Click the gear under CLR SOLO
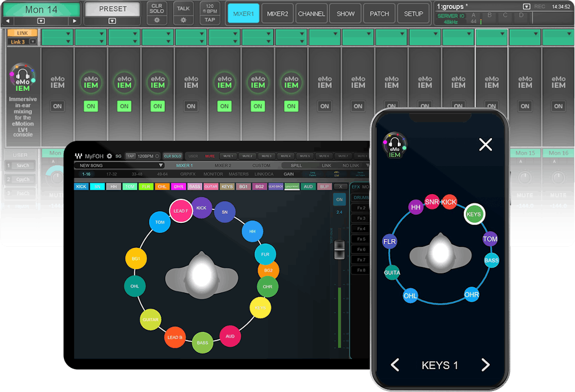575x392 pixels. click(x=157, y=20)
